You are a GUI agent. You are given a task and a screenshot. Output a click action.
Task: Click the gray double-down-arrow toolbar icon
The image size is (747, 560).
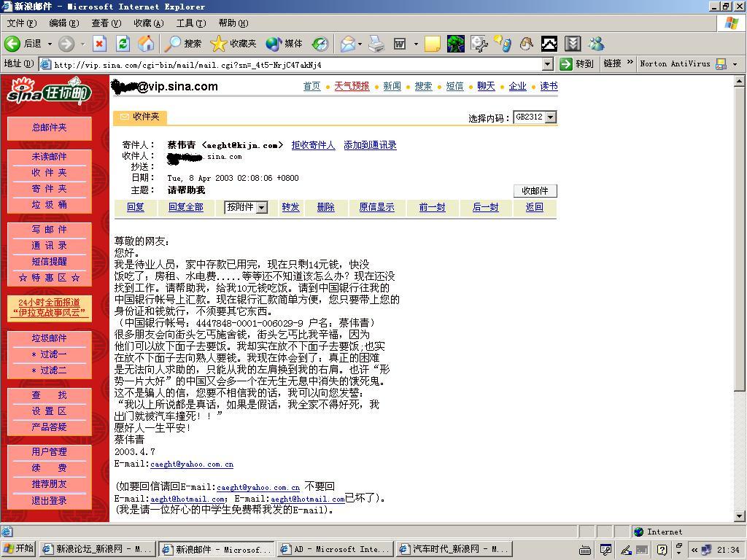click(x=573, y=44)
